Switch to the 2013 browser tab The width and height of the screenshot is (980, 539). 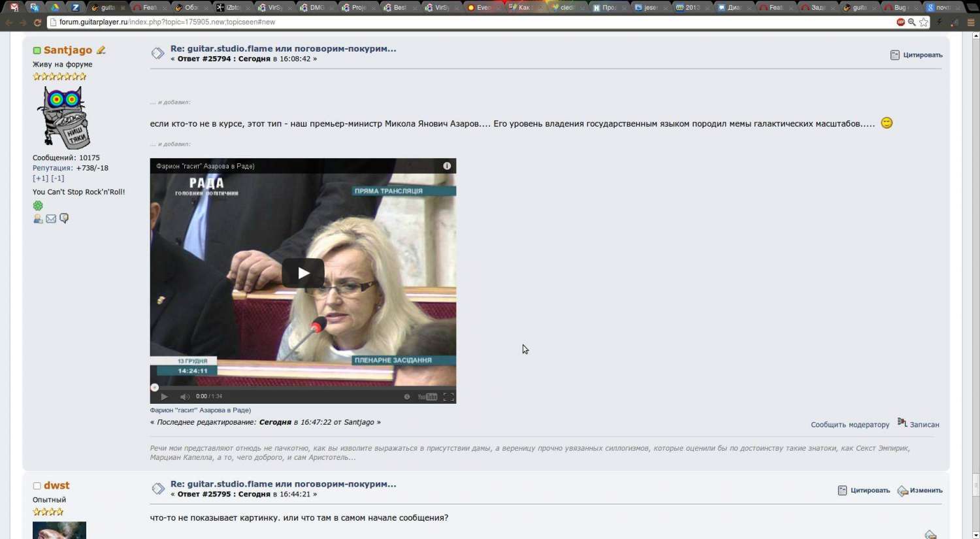(x=691, y=7)
